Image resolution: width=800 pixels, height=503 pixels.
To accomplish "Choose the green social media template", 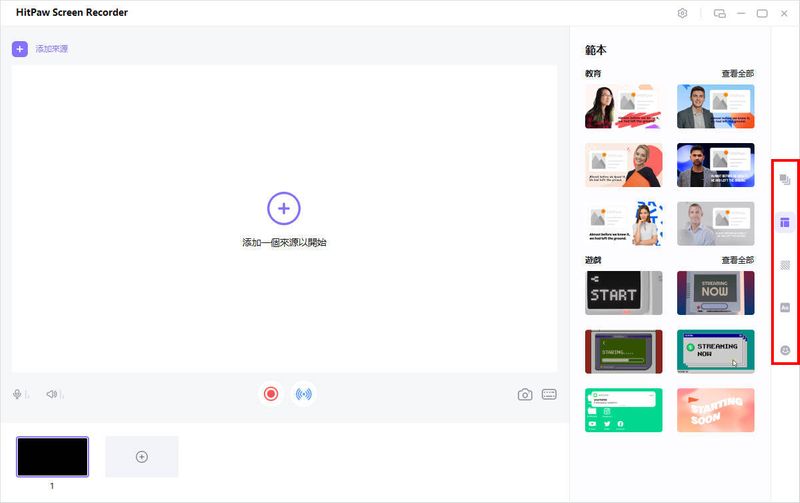I will pos(623,410).
